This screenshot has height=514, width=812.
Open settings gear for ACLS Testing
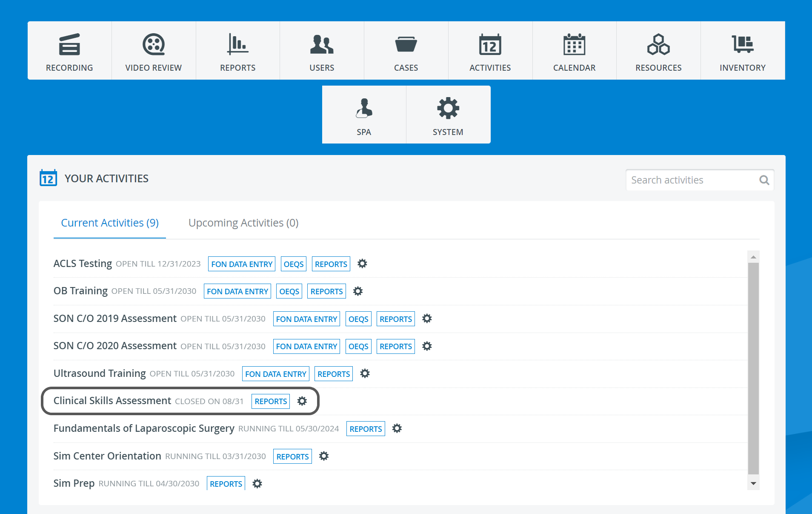(x=362, y=264)
